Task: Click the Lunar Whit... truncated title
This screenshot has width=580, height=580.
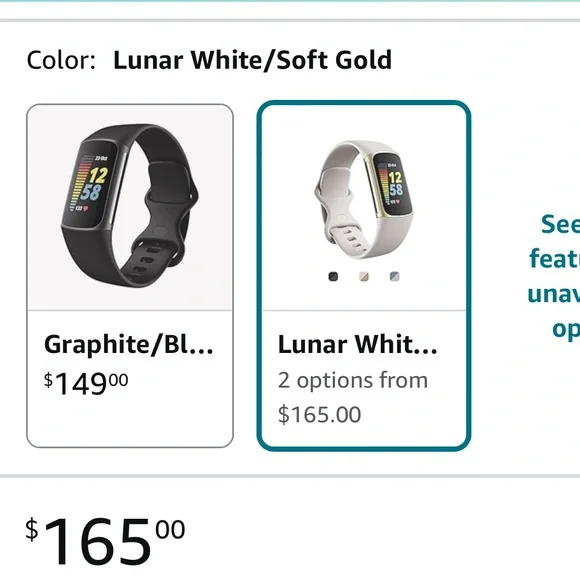Action: pos(357,344)
